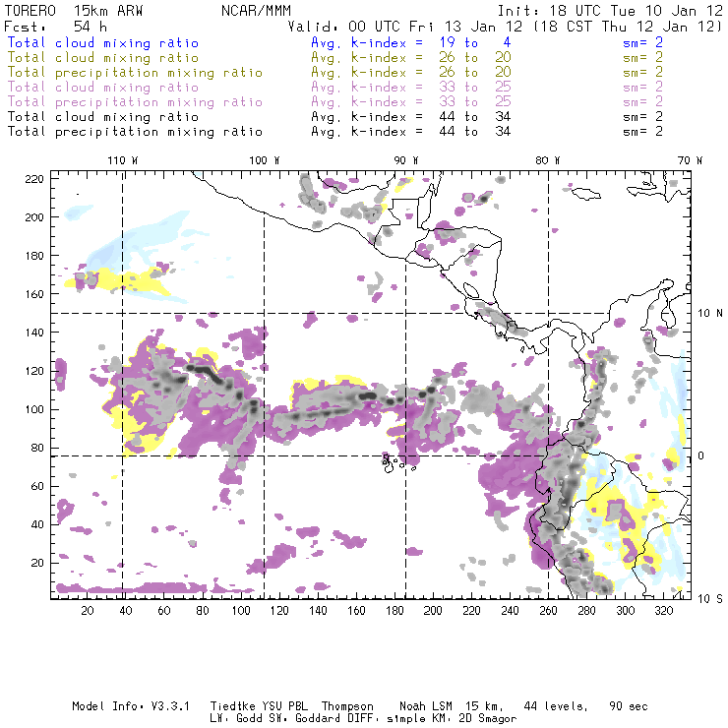The width and height of the screenshot is (728, 728).
Task: Click the black "Total cloud mixing ratio" legend row
Action: [103, 116]
